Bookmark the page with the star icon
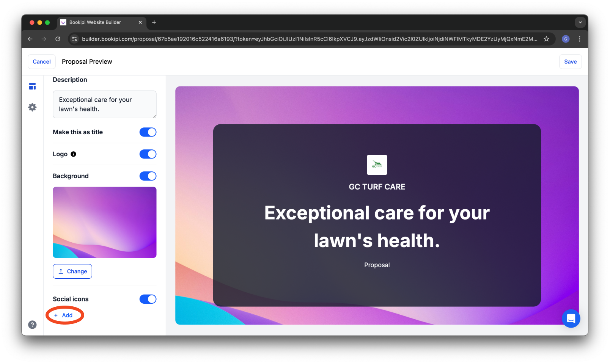 click(x=546, y=39)
